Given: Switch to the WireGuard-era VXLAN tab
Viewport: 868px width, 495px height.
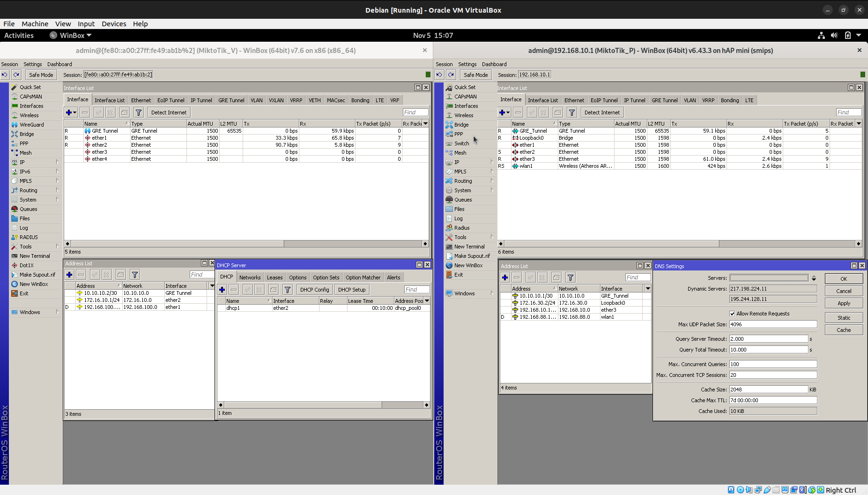Looking at the screenshot, I should pyautogui.click(x=276, y=100).
